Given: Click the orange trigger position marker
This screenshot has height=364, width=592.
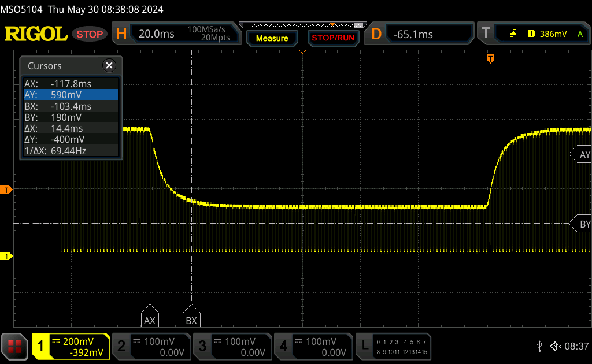Looking at the screenshot, I should point(490,58).
